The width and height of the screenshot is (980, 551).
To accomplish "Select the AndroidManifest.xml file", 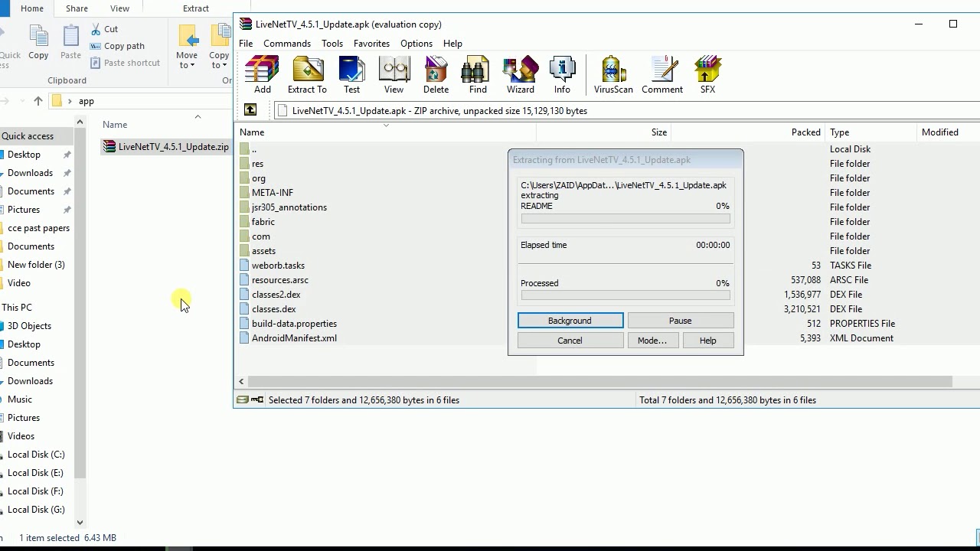I will coord(295,337).
